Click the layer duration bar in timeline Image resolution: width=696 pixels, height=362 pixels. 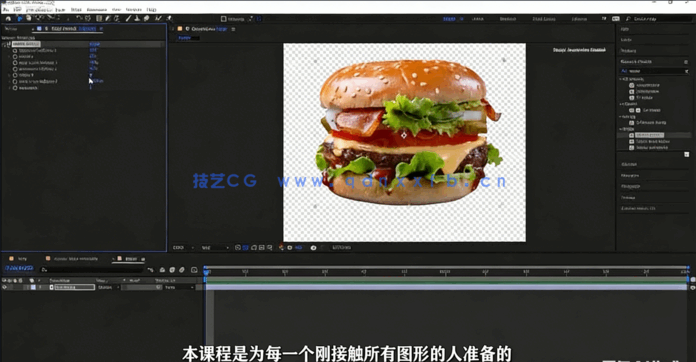[446, 287]
